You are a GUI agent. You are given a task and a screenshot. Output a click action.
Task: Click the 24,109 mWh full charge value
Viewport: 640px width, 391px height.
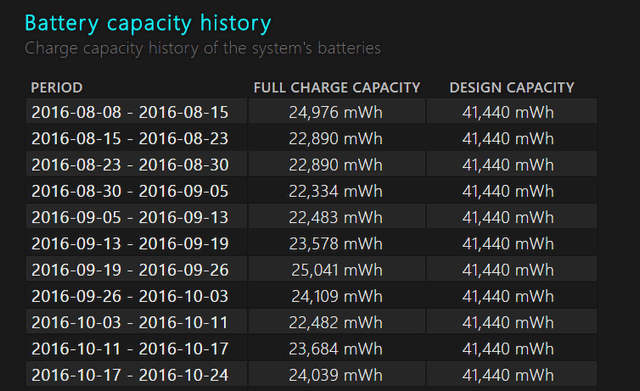(x=337, y=296)
